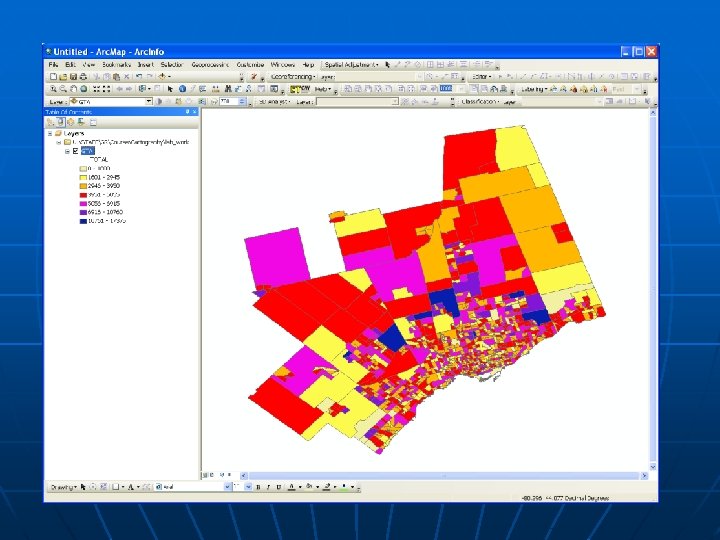Open the Geoprocessing menu

click(x=210, y=64)
